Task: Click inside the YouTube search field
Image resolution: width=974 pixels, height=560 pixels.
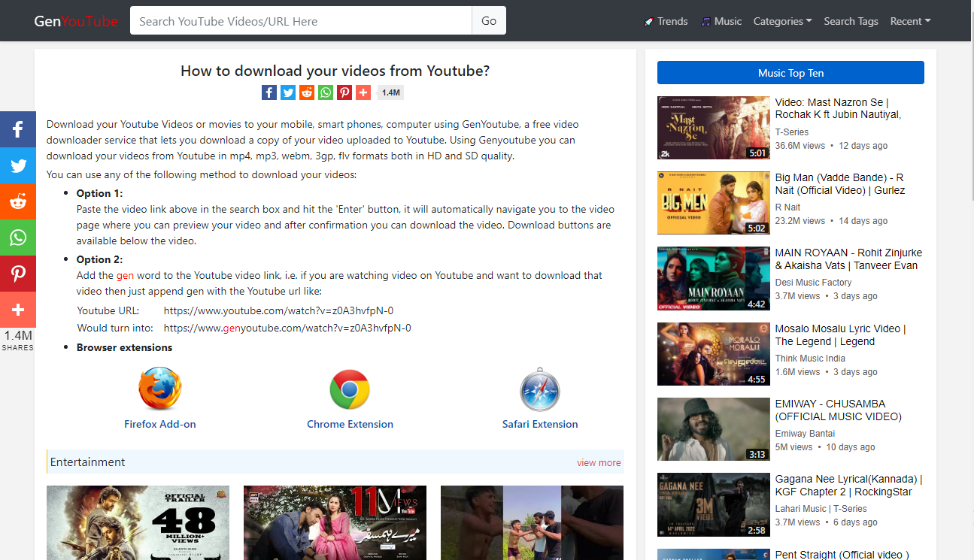Action: pos(300,20)
